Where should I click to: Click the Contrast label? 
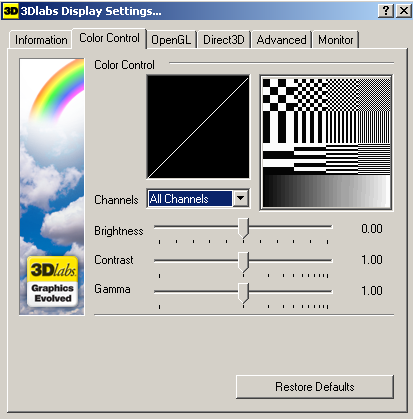(x=114, y=260)
